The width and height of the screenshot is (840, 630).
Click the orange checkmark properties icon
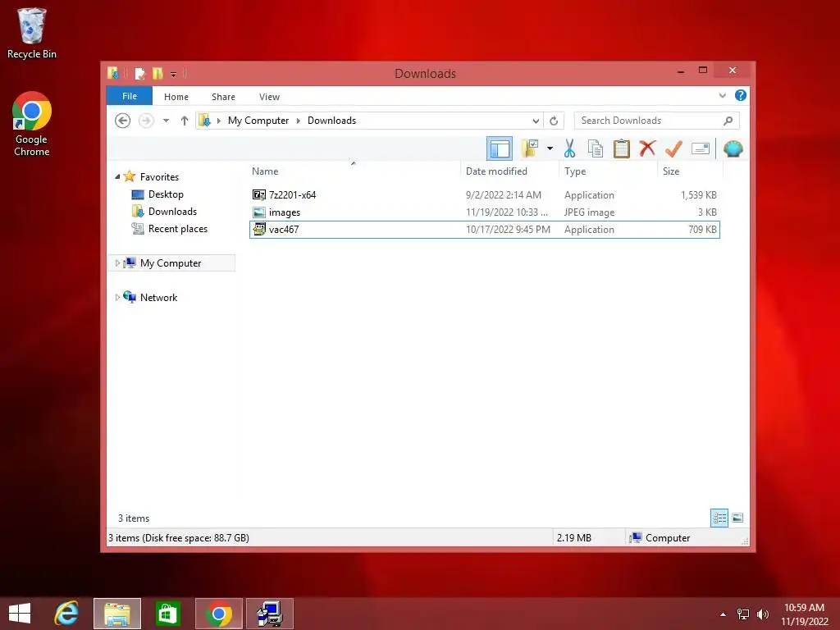click(x=673, y=148)
